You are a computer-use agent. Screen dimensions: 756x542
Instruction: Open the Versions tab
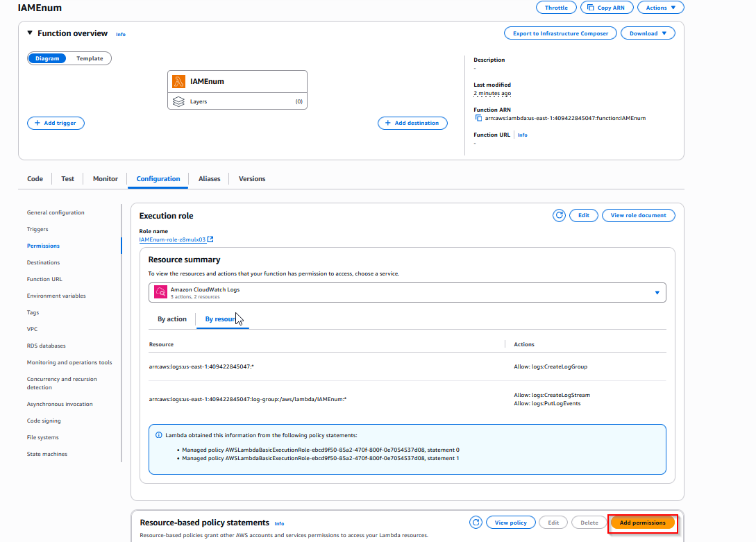tap(252, 179)
